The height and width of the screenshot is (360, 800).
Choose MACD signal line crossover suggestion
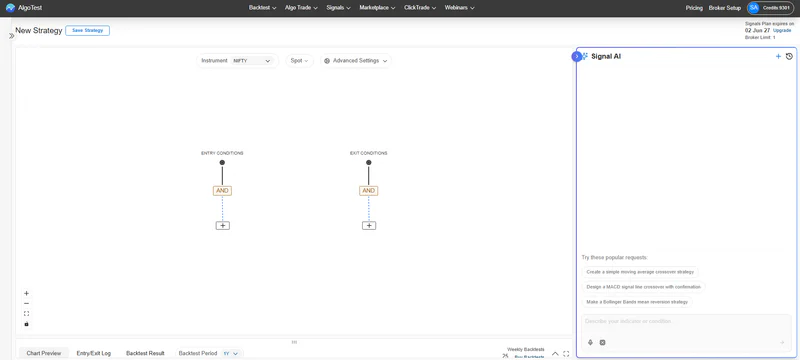[643, 287]
